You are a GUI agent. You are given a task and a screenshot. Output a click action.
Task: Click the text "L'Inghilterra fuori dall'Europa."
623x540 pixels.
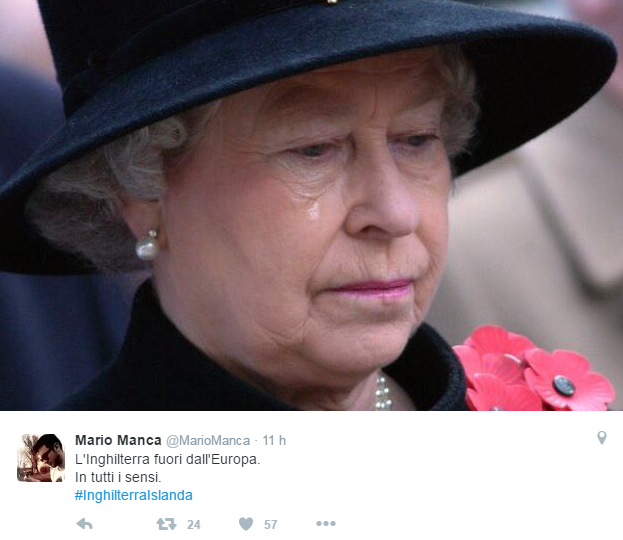click(x=167, y=459)
